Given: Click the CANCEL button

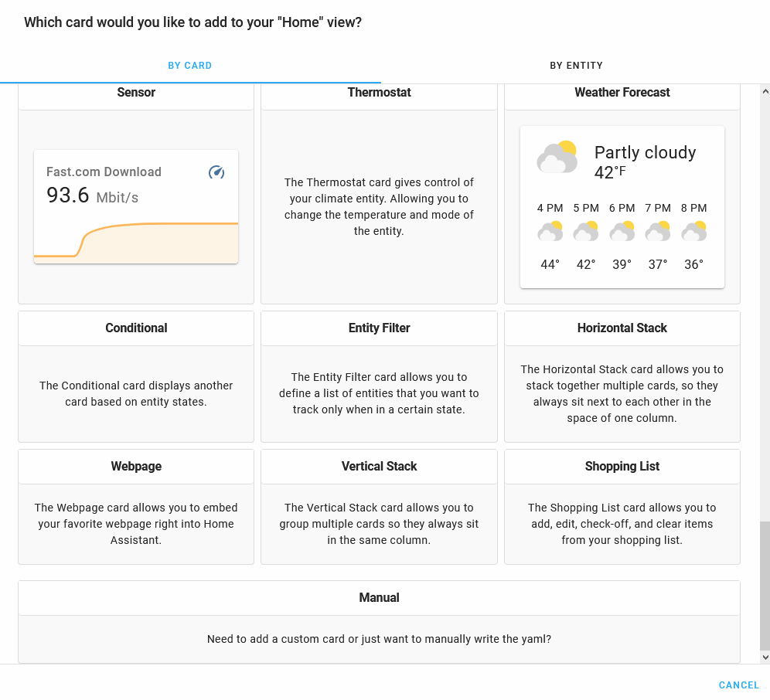Looking at the screenshot, I should [738, 685].
